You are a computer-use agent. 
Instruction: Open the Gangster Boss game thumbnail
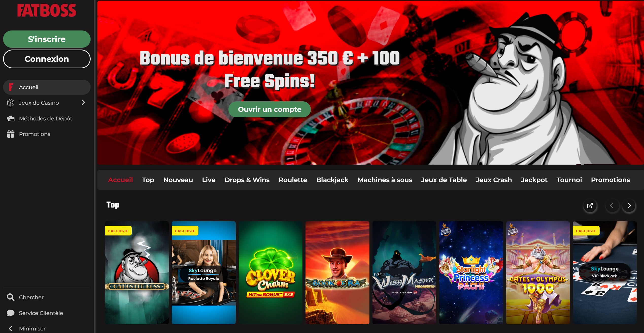pos(137,273)
